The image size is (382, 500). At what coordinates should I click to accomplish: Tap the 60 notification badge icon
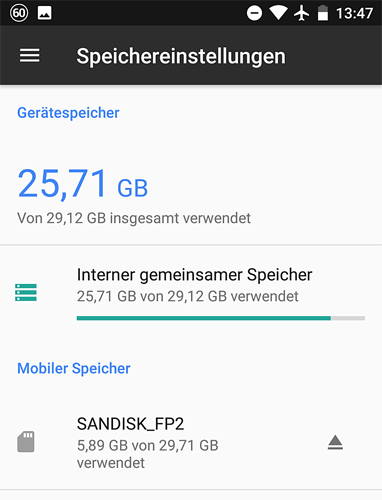tap(19, 13)
